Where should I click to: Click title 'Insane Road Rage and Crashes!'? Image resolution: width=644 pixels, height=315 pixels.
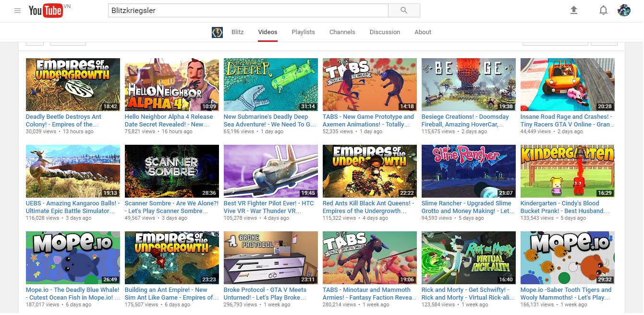(x=568, y=120)
